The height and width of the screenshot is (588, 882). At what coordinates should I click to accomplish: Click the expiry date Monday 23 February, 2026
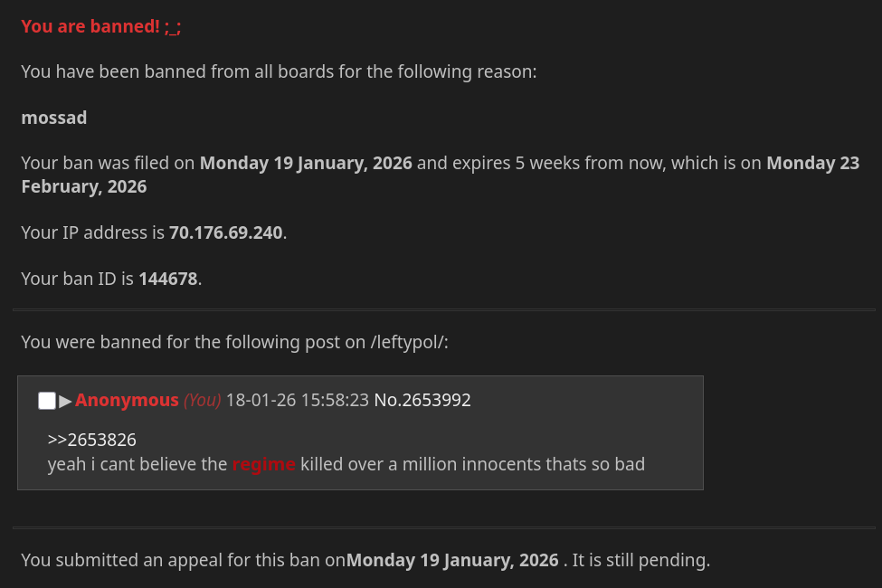(x=812, y=163)
